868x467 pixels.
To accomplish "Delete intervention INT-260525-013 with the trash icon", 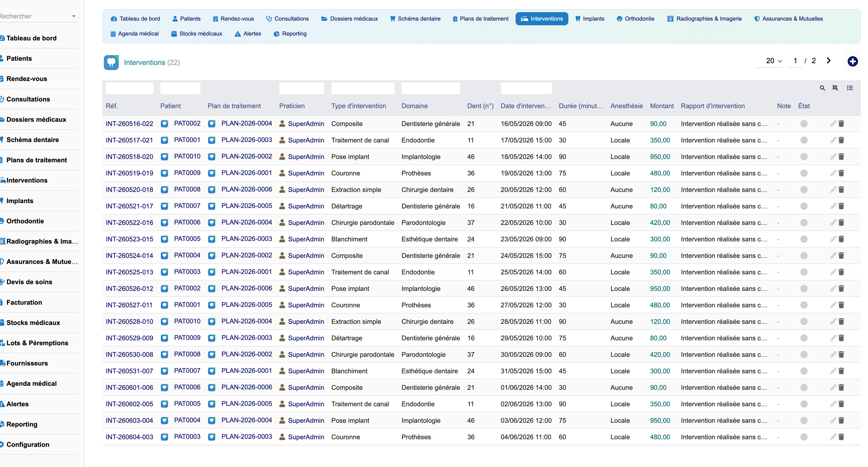I will [841, 272].
